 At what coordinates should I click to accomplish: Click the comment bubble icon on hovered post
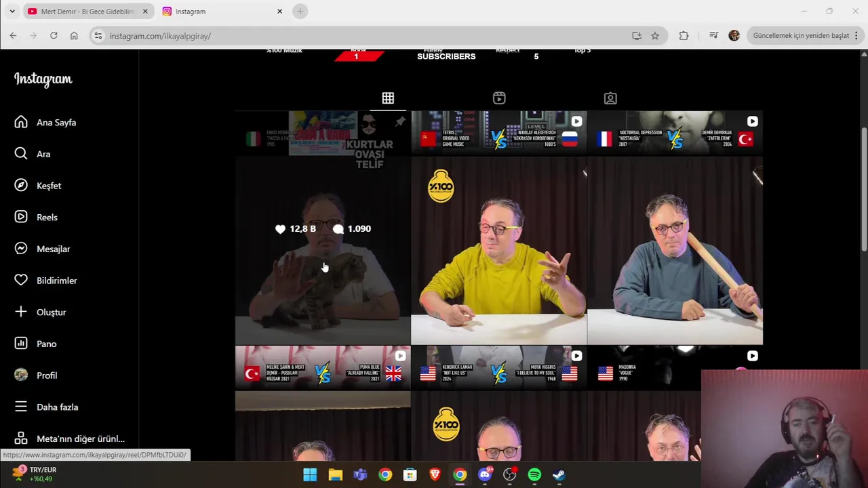(x=338, y=229)
